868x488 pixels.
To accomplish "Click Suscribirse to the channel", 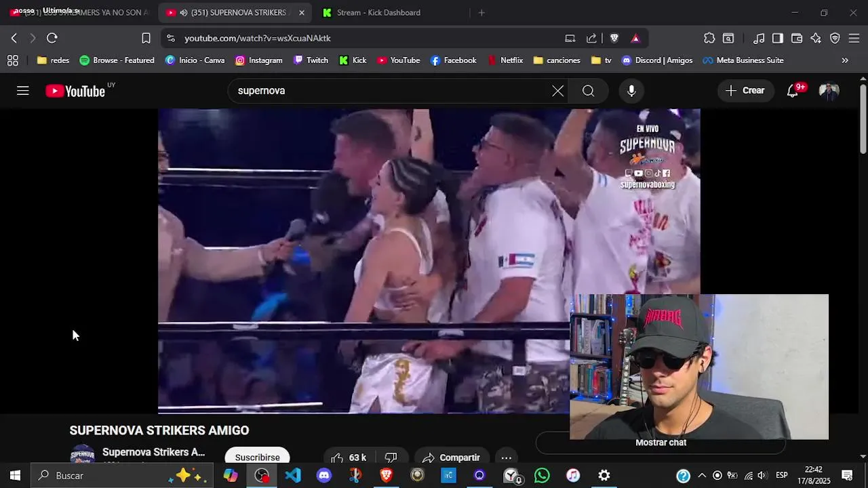I will 257,457.
